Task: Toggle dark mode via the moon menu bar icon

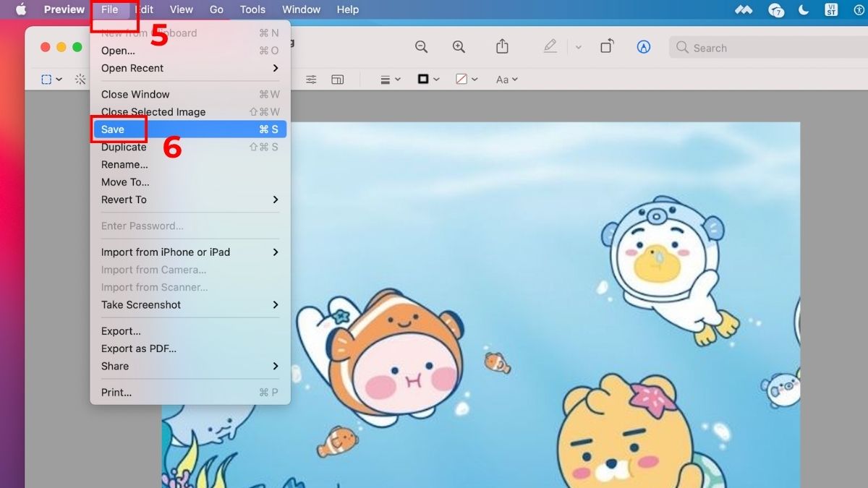Action: click(x=804, y=9)
